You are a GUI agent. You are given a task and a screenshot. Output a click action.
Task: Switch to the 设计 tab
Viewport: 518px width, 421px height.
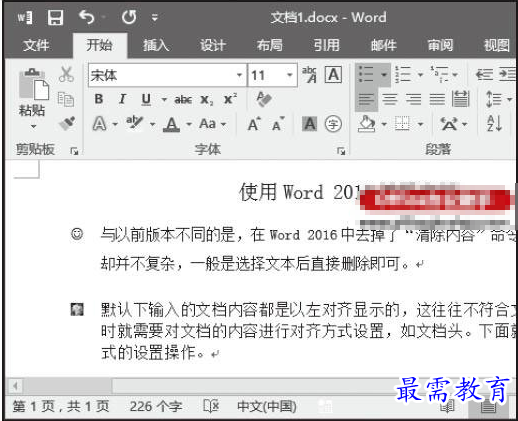pos(213,45)
